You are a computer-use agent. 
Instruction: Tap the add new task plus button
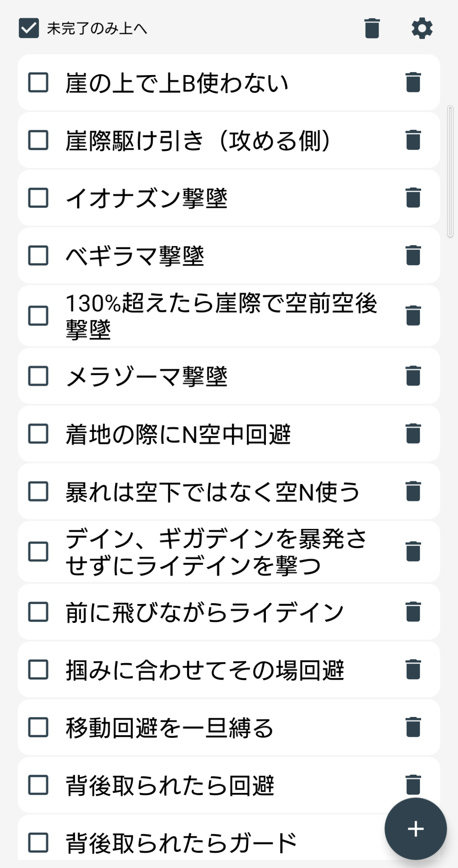(415, 829)
